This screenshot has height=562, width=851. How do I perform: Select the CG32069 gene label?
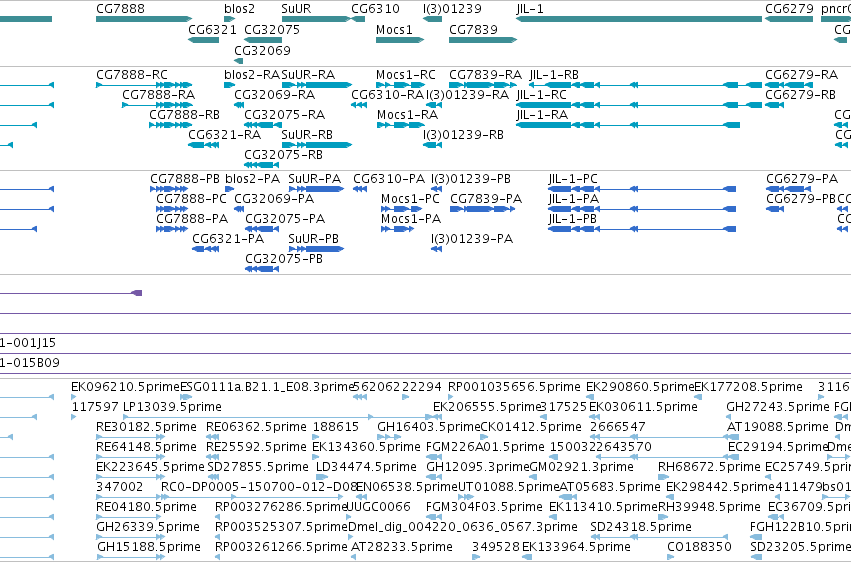tap(262, 50)
